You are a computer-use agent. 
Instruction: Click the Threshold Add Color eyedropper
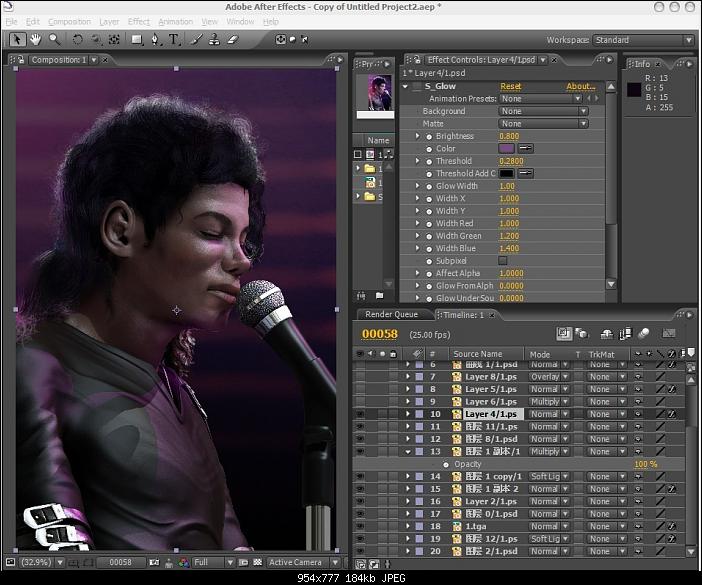point(526,173)
